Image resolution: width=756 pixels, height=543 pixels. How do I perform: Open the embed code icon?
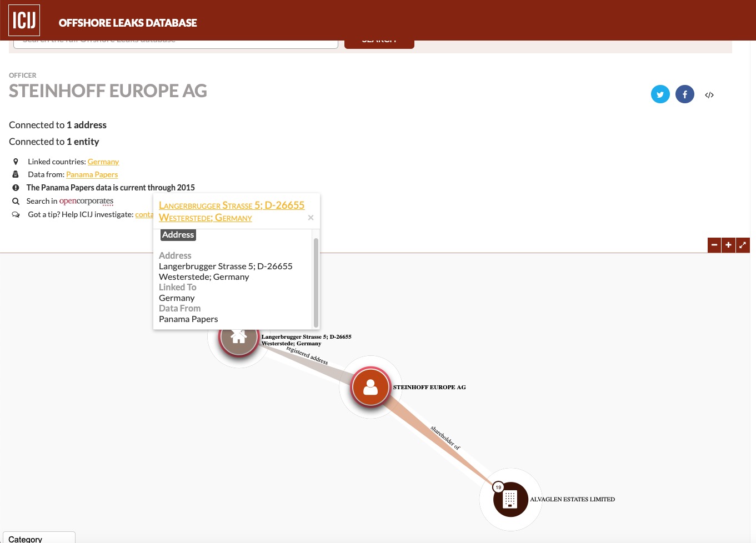click(x=709, y=95)
